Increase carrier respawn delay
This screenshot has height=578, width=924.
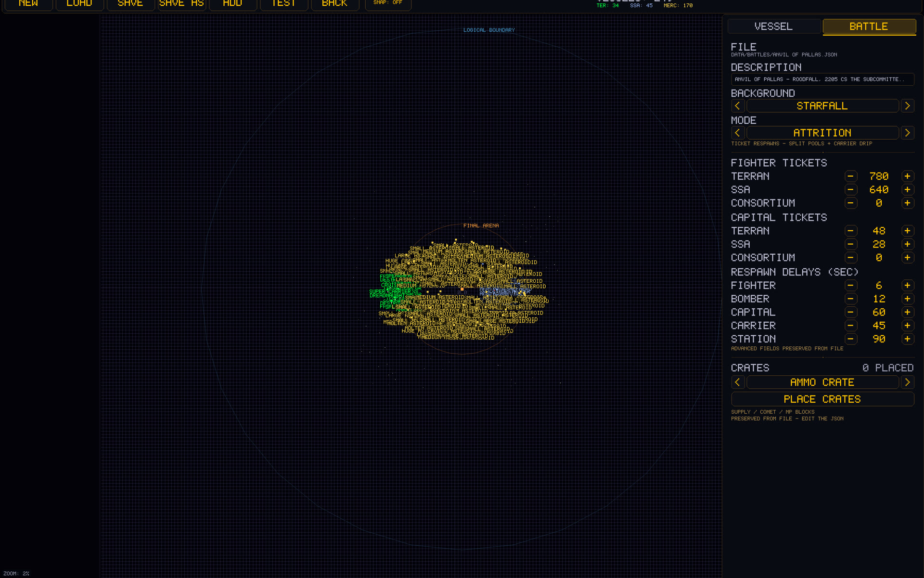pos(908,326)
